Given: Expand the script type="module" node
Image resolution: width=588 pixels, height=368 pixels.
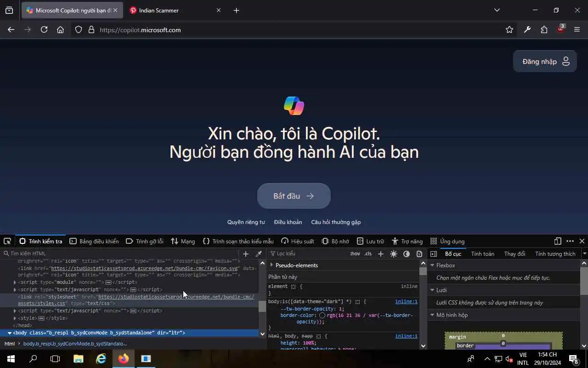Looking at the screenshot, I should tap(15, 282).
